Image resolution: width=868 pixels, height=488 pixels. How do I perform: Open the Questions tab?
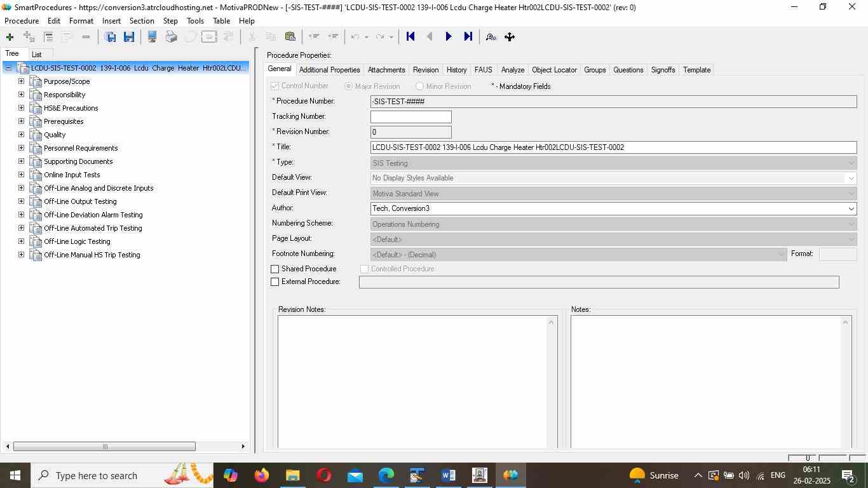click(x=628, y=70)
